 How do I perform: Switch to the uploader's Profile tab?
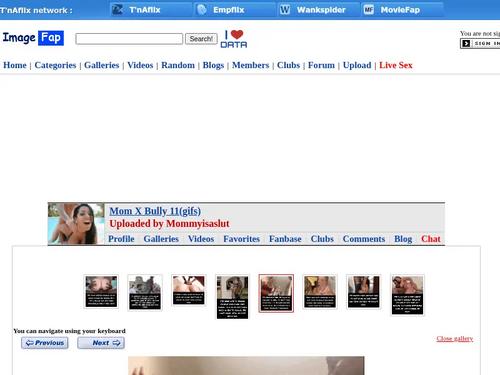click(x=121, y=239)
